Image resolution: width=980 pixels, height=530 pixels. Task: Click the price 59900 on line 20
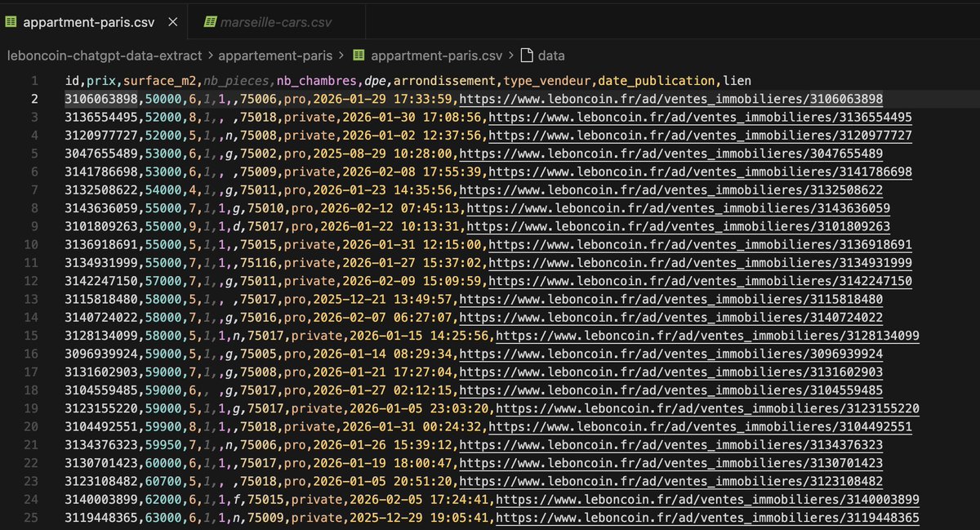(x=164, y=426)
